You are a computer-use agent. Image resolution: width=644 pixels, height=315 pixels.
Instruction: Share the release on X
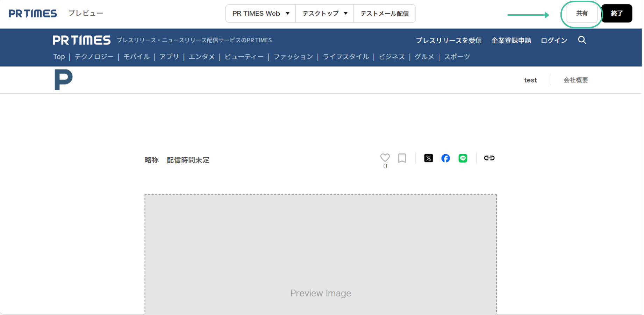click(428, 158)
